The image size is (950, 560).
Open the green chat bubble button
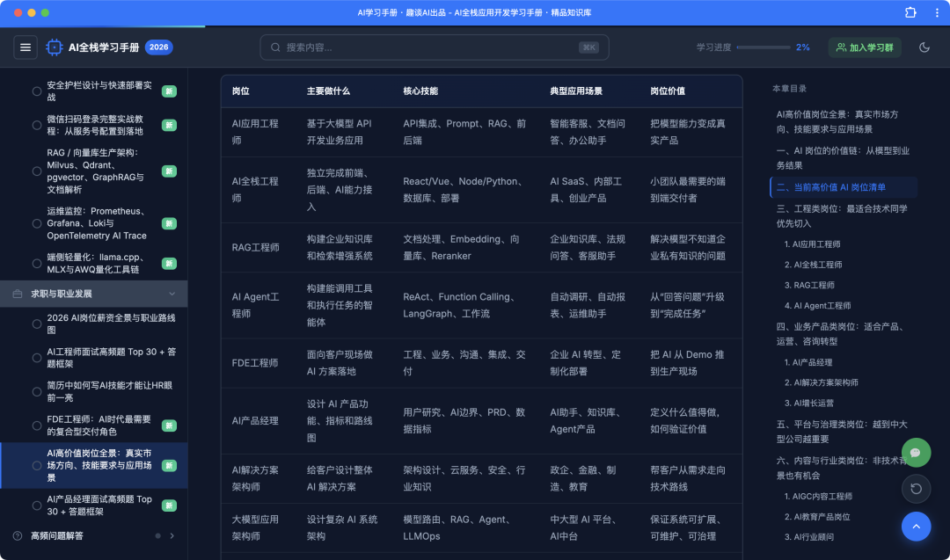pyautogui.click(x=916, y=452)
